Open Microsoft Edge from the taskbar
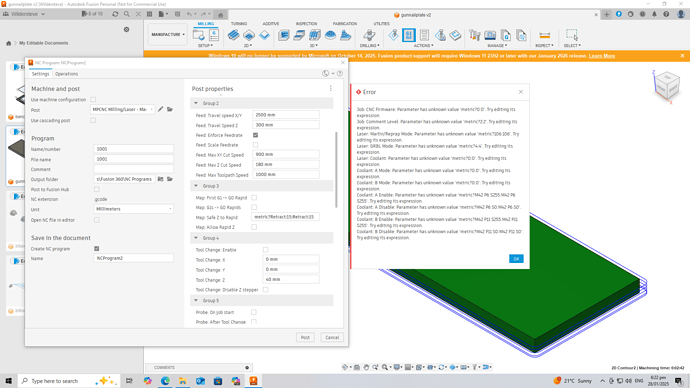Image resolution: width=690 pixels, height=388 pixels. (x=165, y=381)
